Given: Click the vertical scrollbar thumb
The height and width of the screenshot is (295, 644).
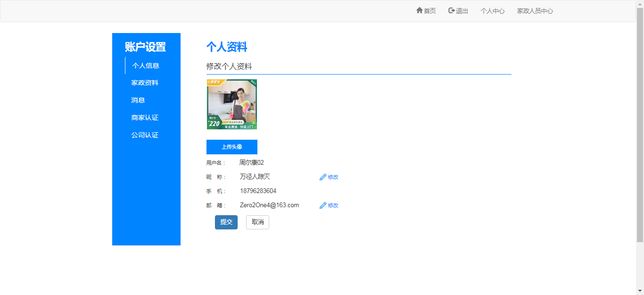Looking at the screenshot, I should pyautogui.click(x=640, y=125).
